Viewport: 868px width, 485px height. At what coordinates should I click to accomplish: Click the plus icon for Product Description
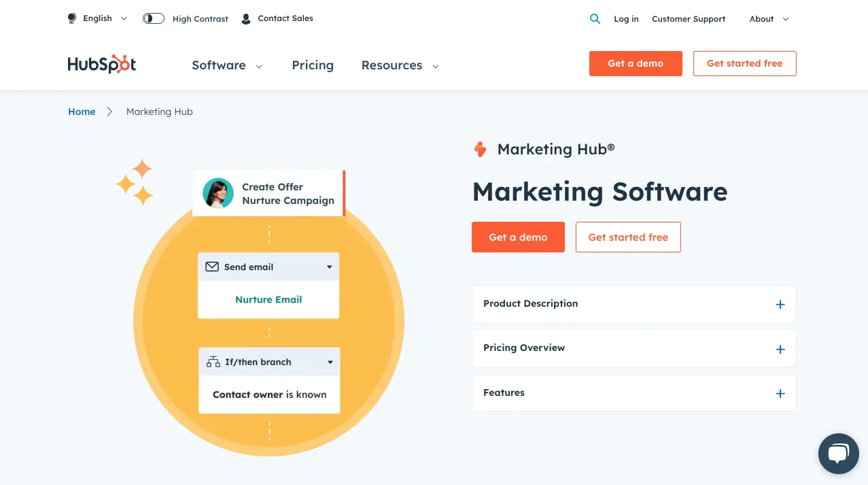[x=780, y=305]
